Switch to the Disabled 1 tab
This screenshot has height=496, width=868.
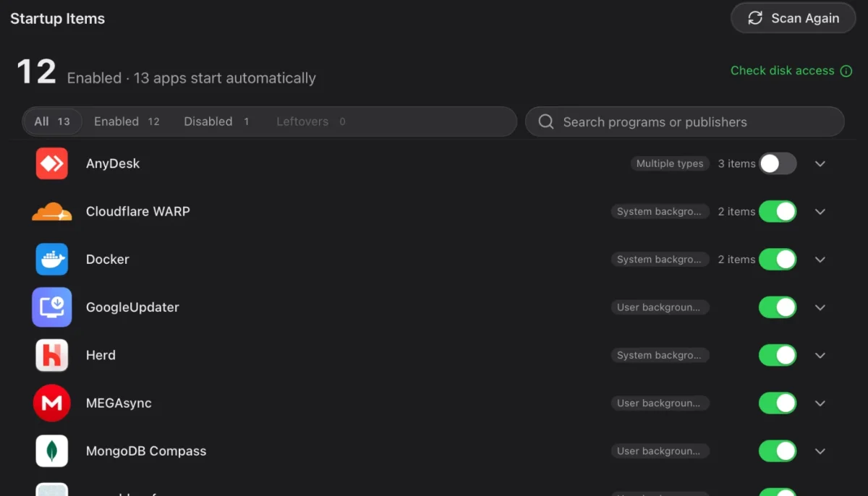click(x=216, y=121)
